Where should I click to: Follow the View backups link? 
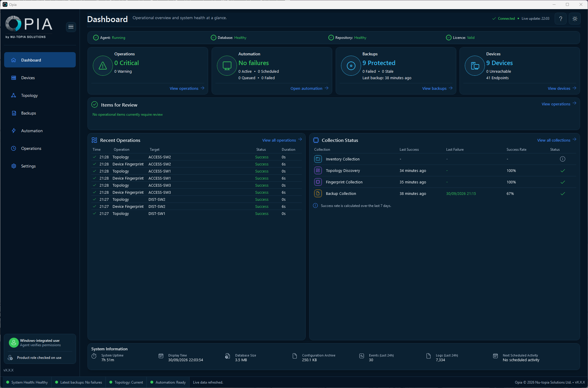tap(437, 88)
